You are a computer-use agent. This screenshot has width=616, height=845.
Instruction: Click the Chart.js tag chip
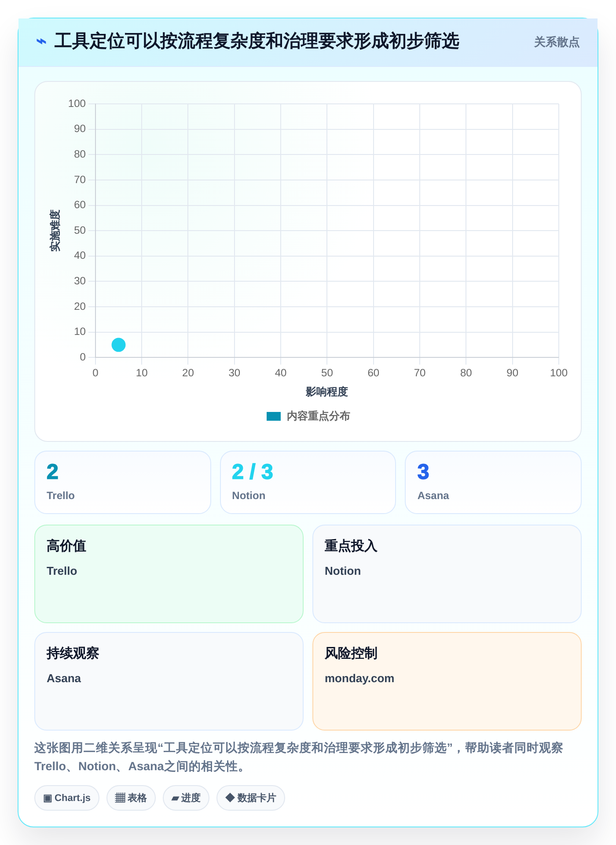point(67,798)
